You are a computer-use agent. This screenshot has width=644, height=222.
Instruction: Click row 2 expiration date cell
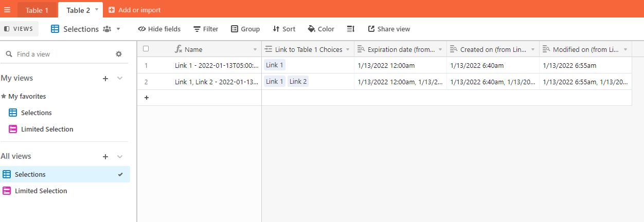click(x=400, y=82)
